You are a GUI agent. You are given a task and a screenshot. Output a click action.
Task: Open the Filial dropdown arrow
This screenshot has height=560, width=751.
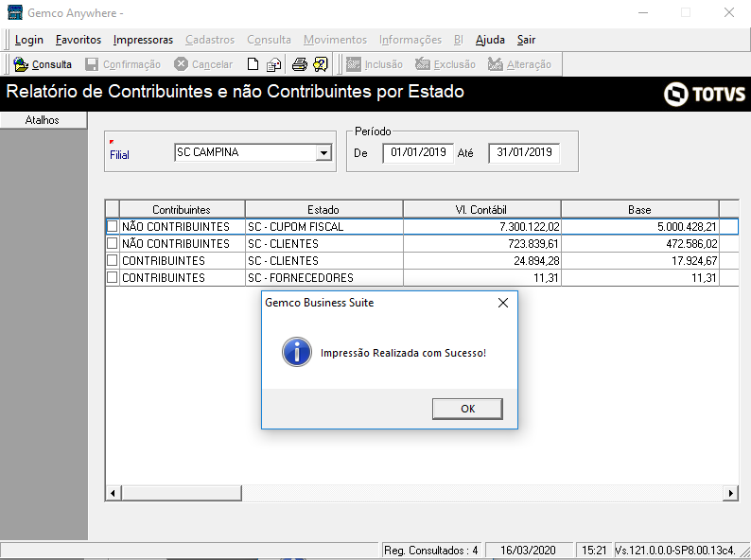click(323, 153)
